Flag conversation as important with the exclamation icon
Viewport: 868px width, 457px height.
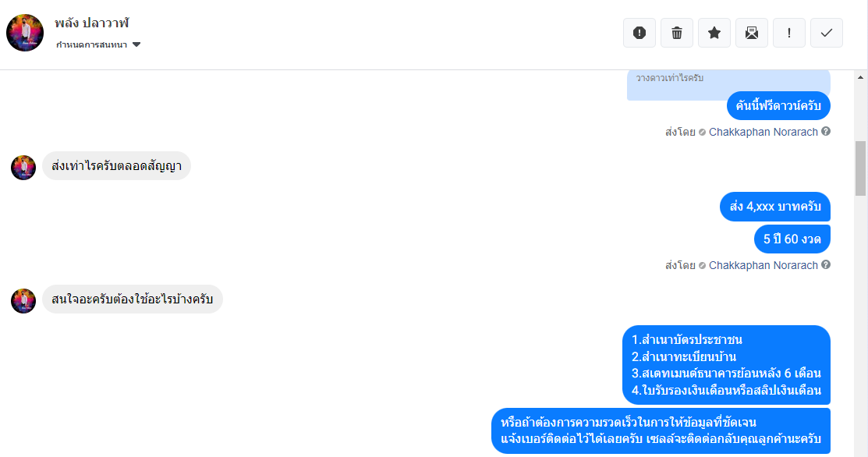(788, 33)
